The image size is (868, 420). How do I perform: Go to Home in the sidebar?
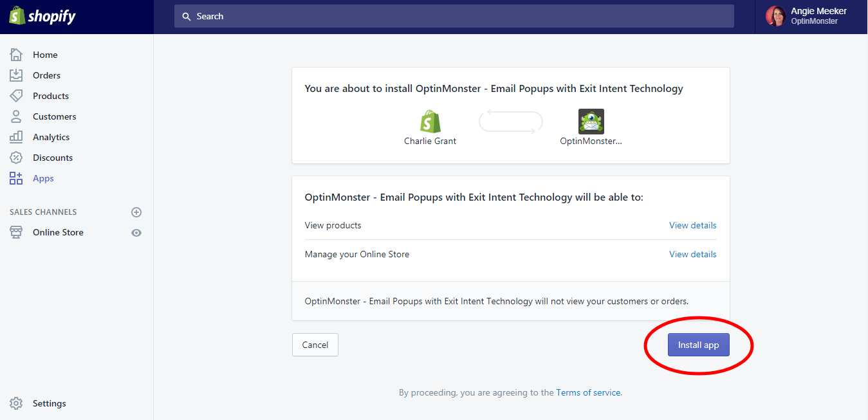coord(45,55)
